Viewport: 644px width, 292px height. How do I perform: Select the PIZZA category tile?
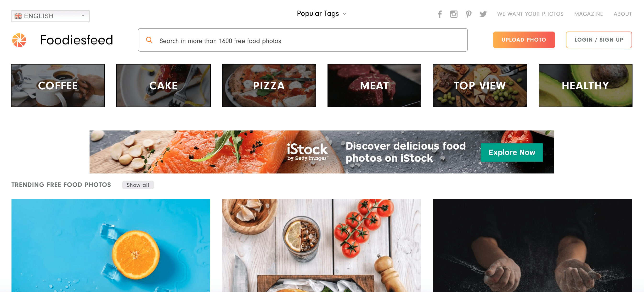tap(269, 86)
